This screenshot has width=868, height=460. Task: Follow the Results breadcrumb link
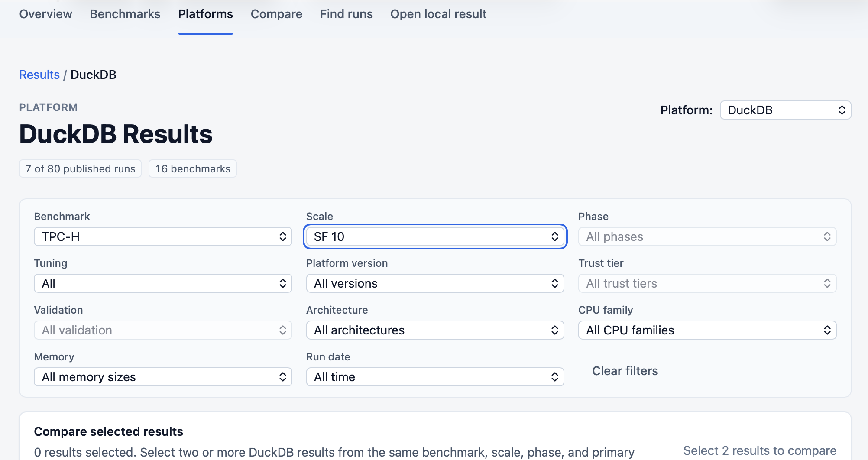tap(39, 75)
